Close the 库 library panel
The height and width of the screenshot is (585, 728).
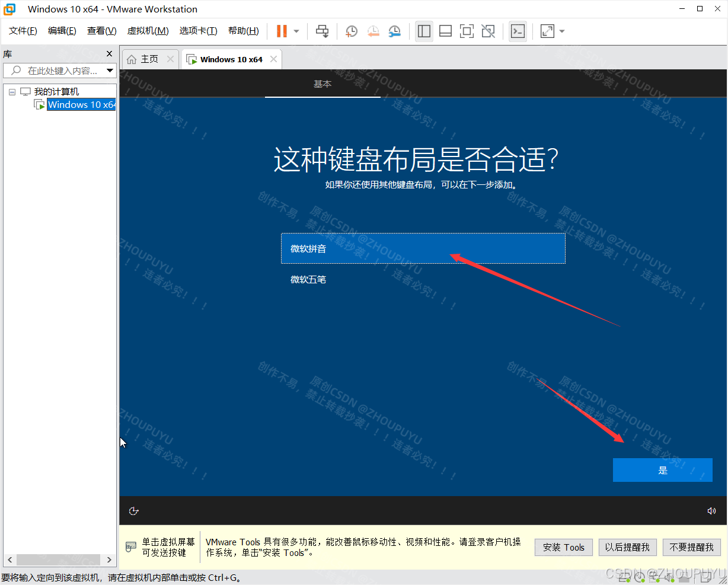click(x=109, y=54)
